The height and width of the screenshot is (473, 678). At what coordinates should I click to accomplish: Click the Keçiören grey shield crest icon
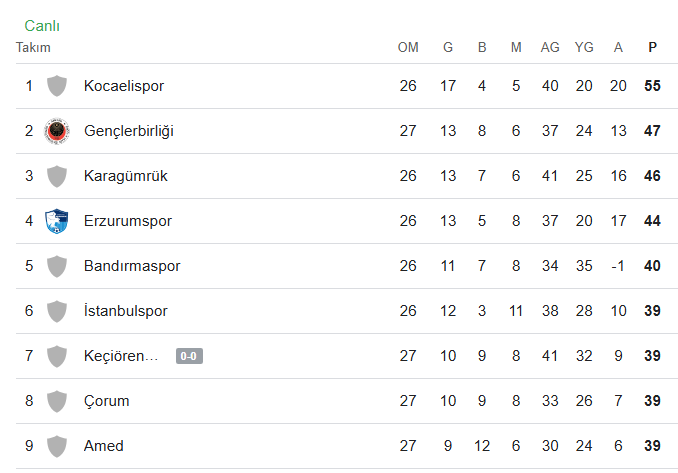(57, 356)
